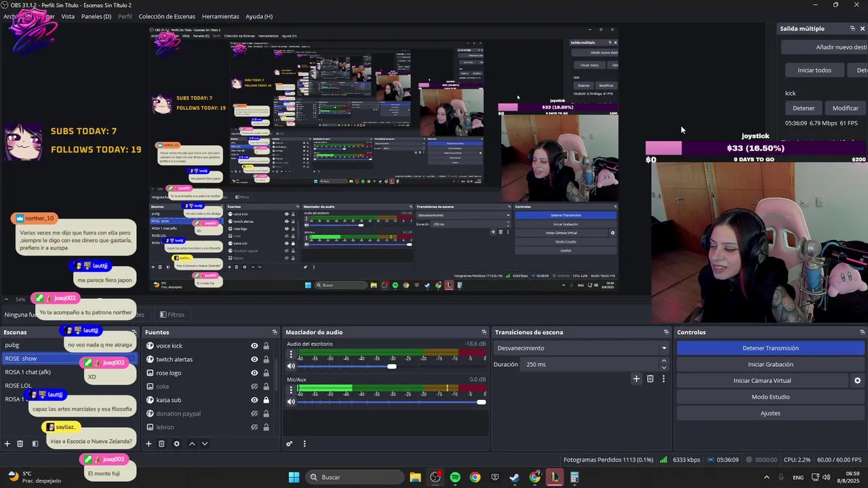Open the Ayuda (H) menu
Viewport: 868px width, 488px height.
pos(259,16)
